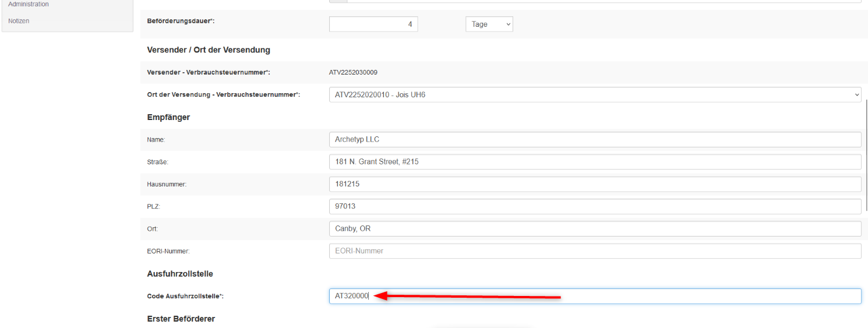This screenshot has width=868, height=328.
Task: Click the Empfänger section heading
Action: (168, 117)
